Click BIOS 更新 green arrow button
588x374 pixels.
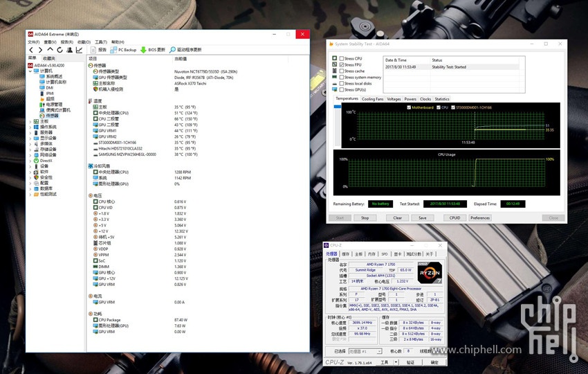(x=153, y=50)
